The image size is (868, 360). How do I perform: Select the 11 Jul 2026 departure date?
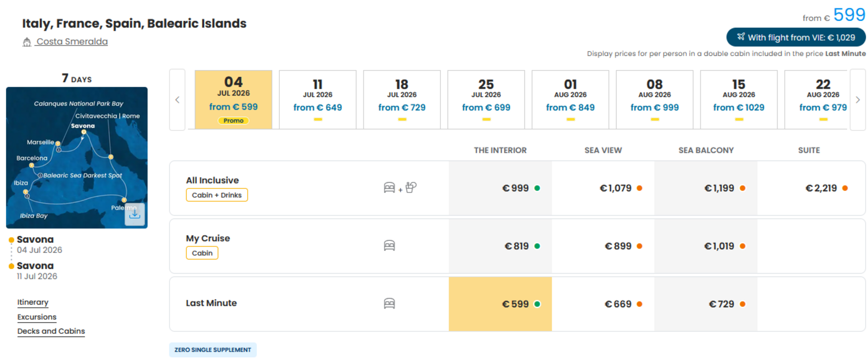point(318,100)
